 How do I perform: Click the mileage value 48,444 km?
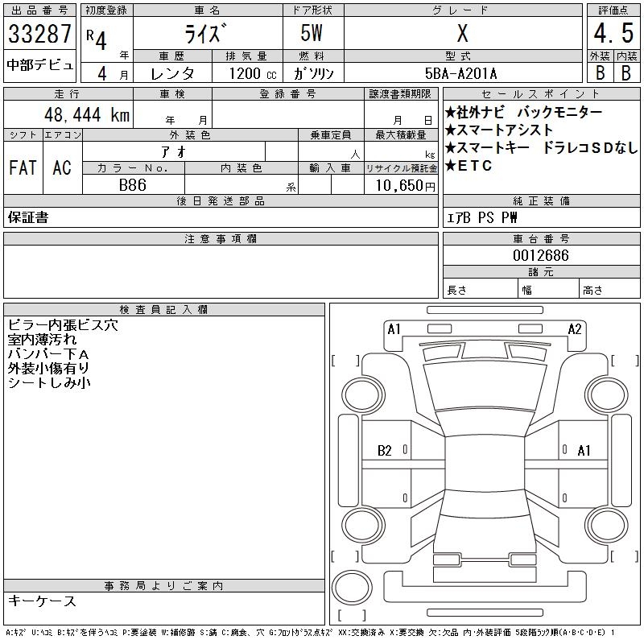(x=89, y=115)
